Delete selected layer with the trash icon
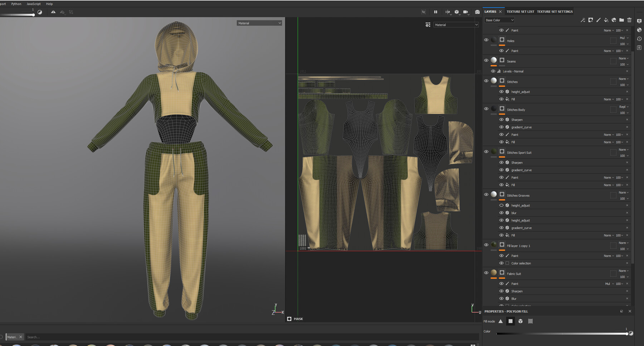Viewport: 644px width, 346px height. 630,20
